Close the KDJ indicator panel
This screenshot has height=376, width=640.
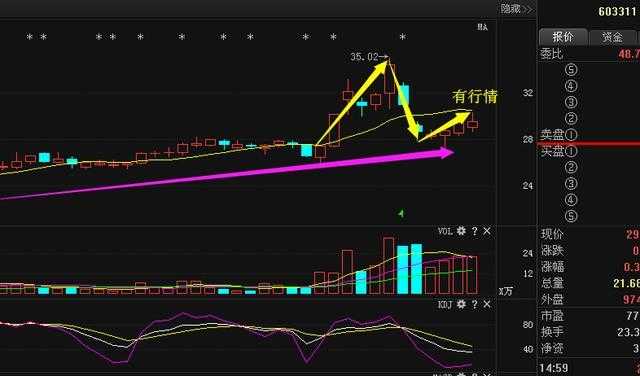487,305
